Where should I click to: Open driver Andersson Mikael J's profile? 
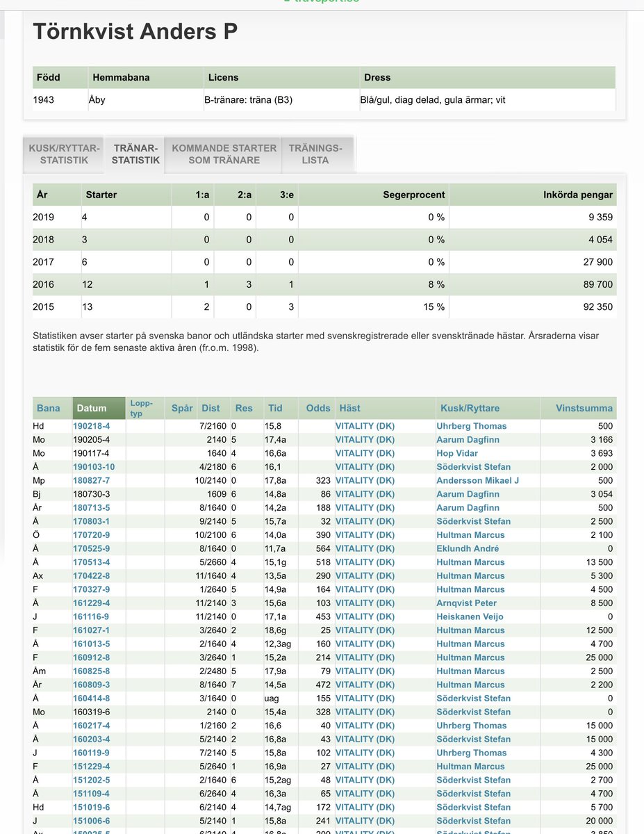478,480
